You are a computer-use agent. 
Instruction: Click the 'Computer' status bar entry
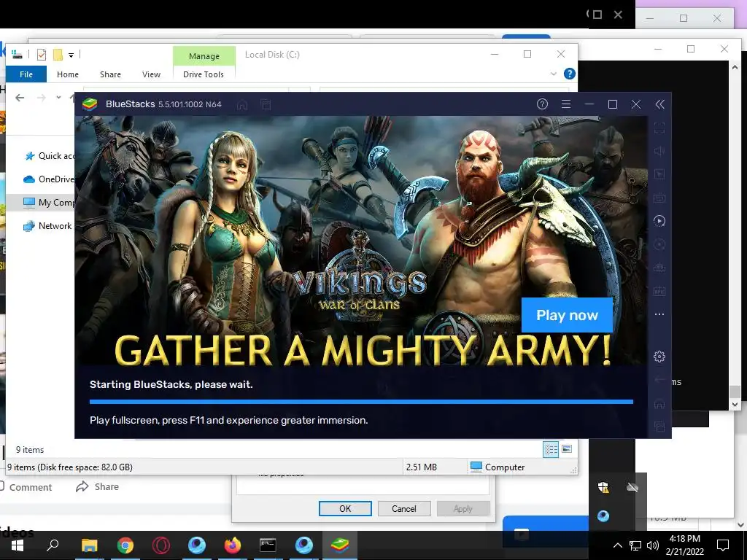[498, 467]
